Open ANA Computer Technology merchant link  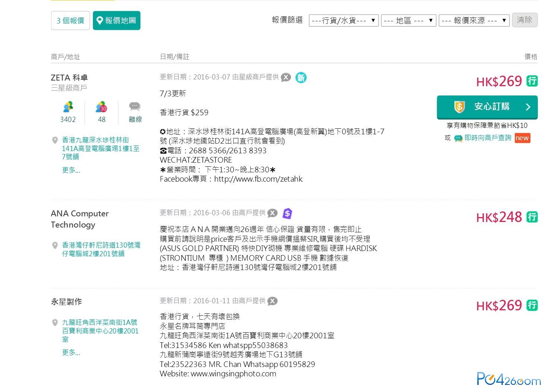[x=80, y=219]
